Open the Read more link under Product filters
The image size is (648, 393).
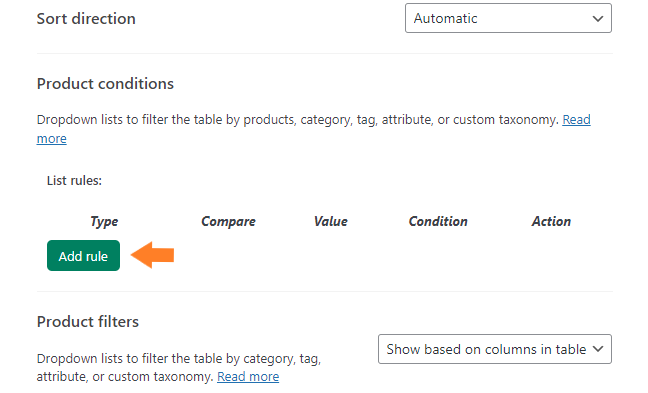tap(248, 376)
